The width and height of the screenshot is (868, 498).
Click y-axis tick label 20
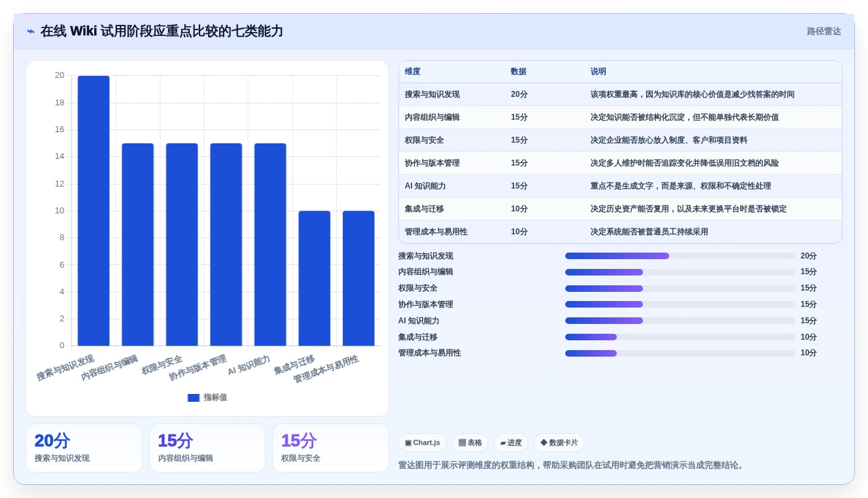click(60, 75)
